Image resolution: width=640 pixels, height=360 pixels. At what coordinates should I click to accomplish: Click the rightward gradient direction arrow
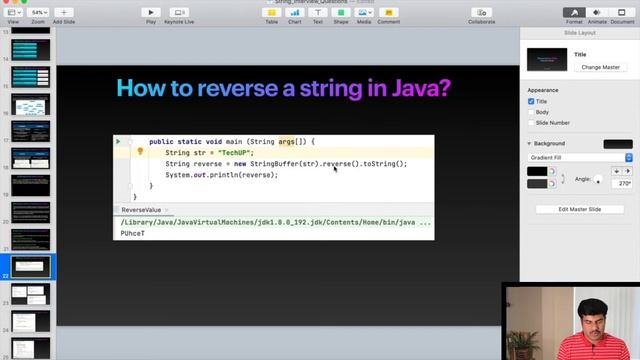[628, 171]
